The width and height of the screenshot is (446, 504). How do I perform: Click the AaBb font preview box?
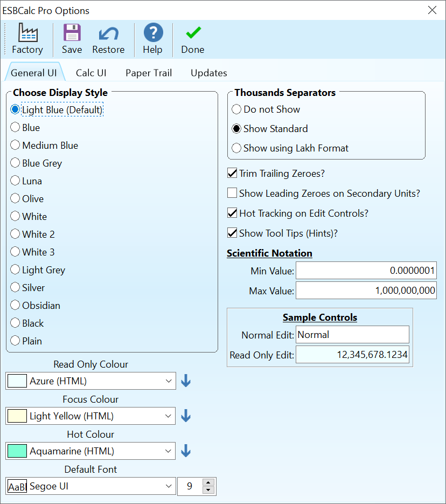(x=17, y=486)
